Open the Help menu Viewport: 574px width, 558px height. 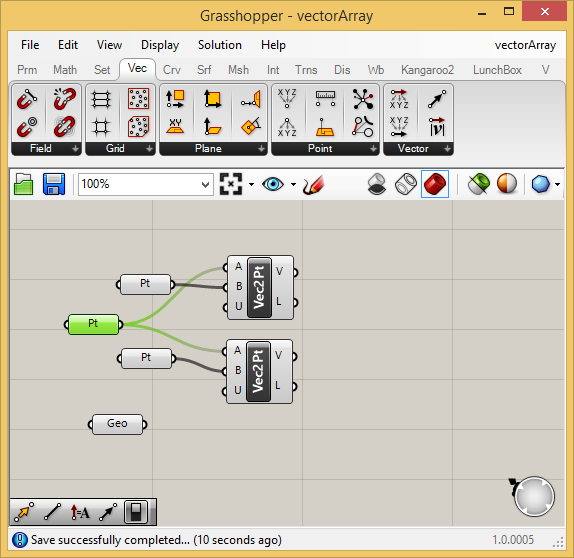pos(273,45)
